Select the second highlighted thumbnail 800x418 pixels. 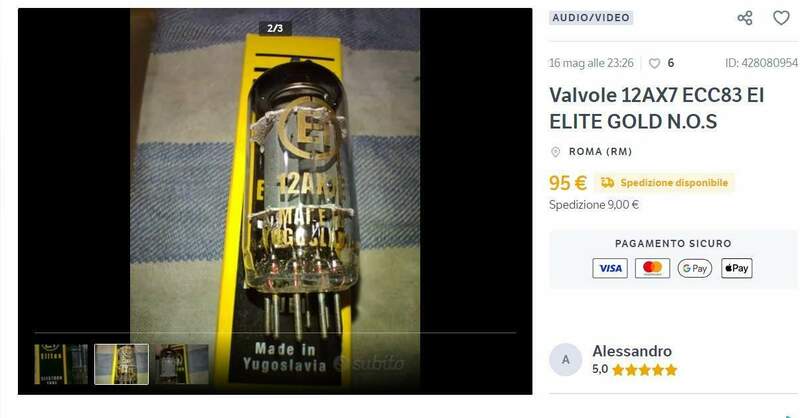[x=121, y=364]
